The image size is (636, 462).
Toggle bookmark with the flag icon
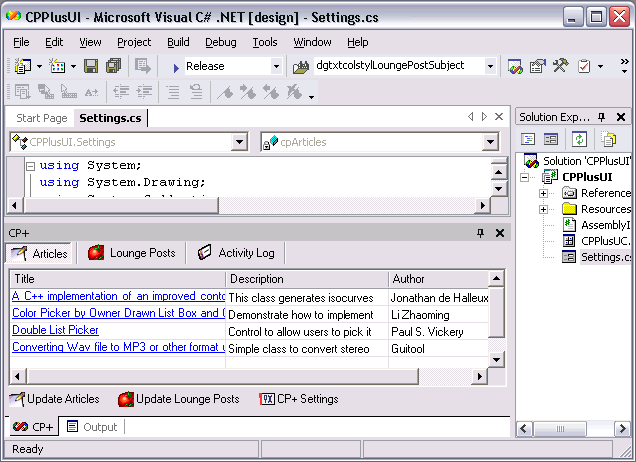pos(225,92)
